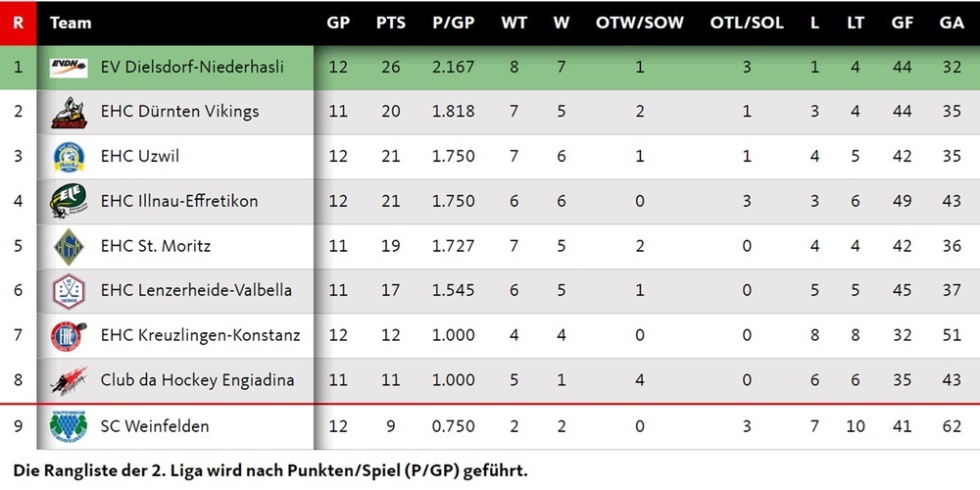Screen dimensions: 980x490
Task: Click the GA column header
Action: point(951,23)
